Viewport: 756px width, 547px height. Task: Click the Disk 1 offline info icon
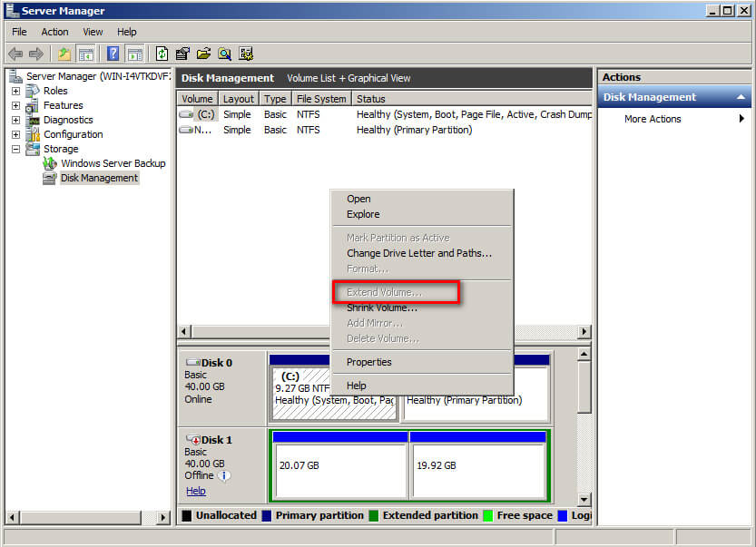[224, 475]
